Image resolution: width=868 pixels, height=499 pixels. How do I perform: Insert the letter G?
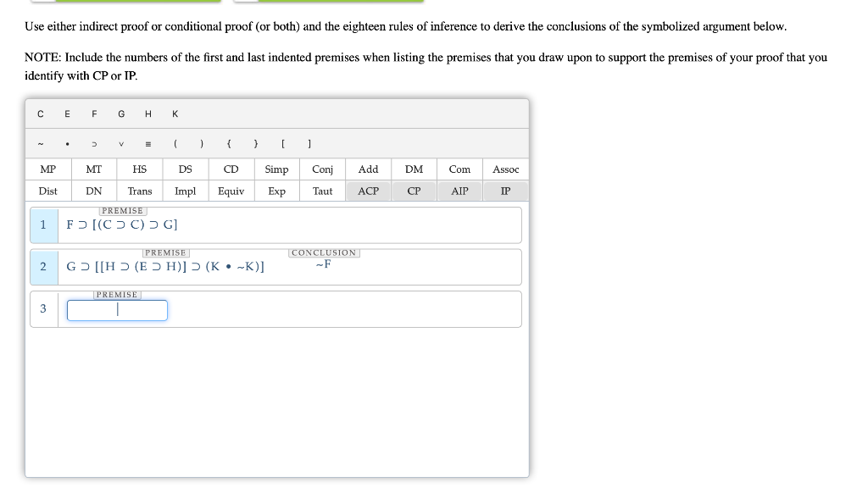coord(120,114)
